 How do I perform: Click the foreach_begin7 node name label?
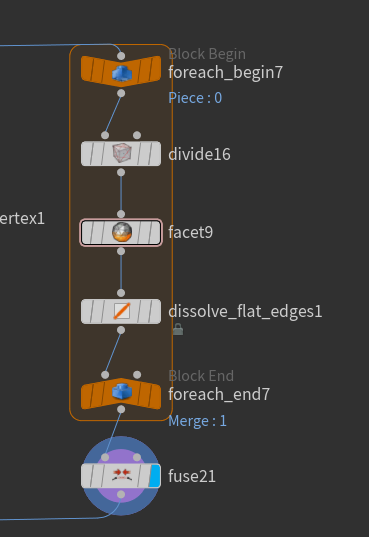click(225, 73)
